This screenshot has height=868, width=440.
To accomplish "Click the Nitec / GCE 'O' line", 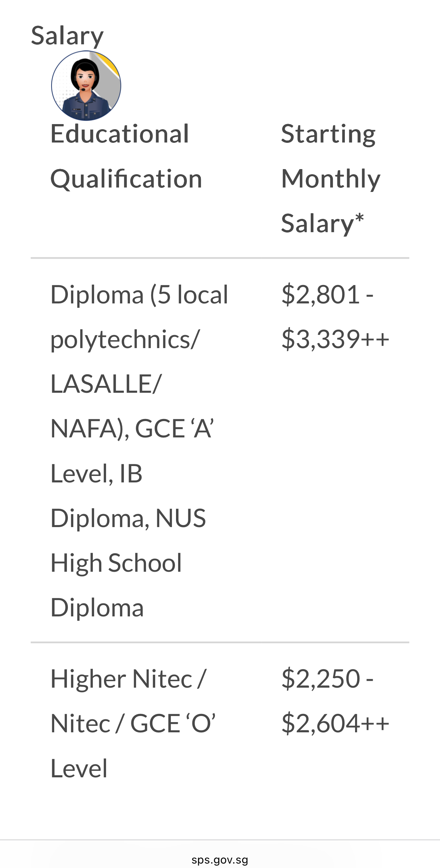I will coord(133,723).
